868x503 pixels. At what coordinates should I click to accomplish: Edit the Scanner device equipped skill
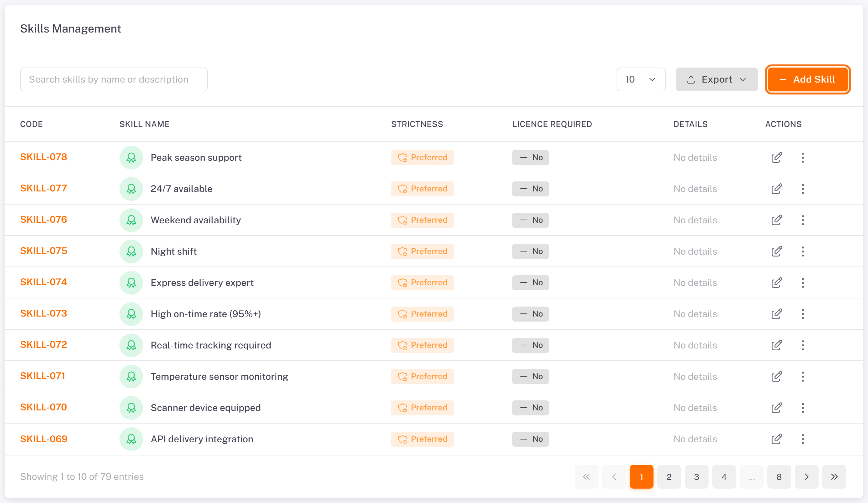[776, 408]
